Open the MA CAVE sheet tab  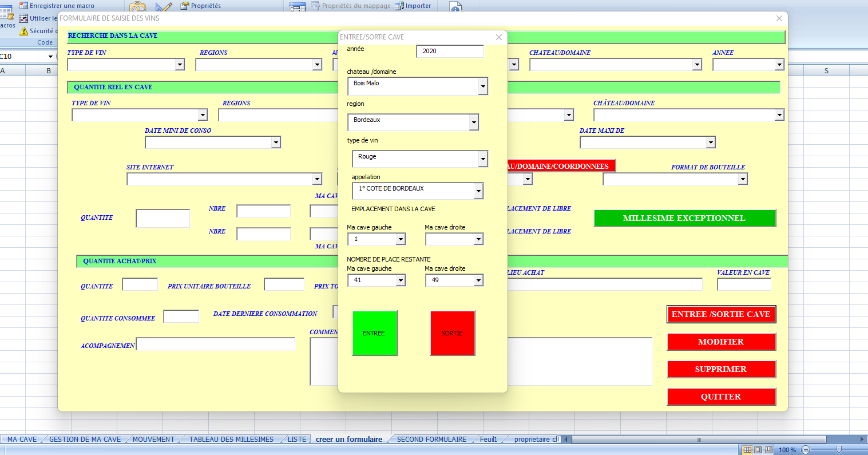(22, 440)
